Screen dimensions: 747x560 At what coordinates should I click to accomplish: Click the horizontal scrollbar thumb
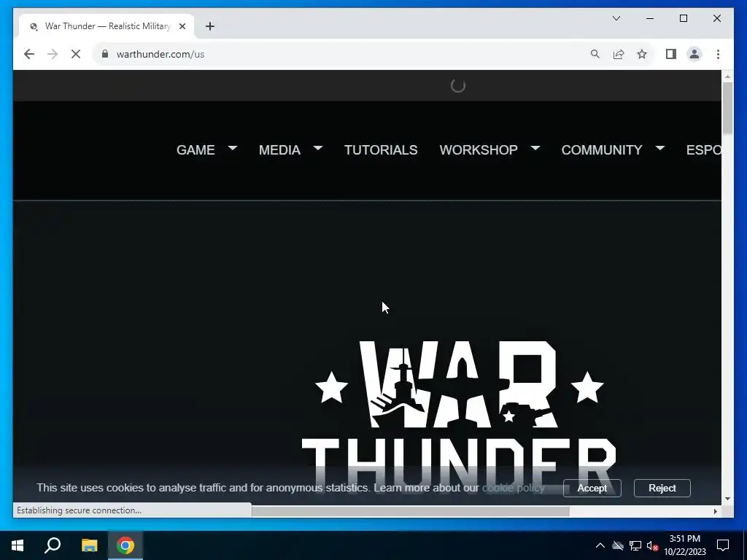pyautogui.click(x=410, y=511)
